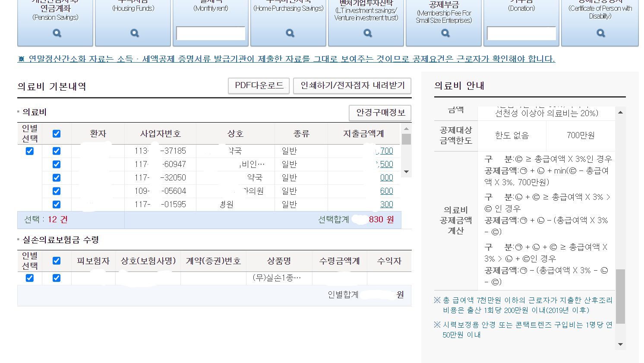Toggle 인별선택 checkbox in first 의료비 row
644x363 pixels.
click(x=29, y=151)
